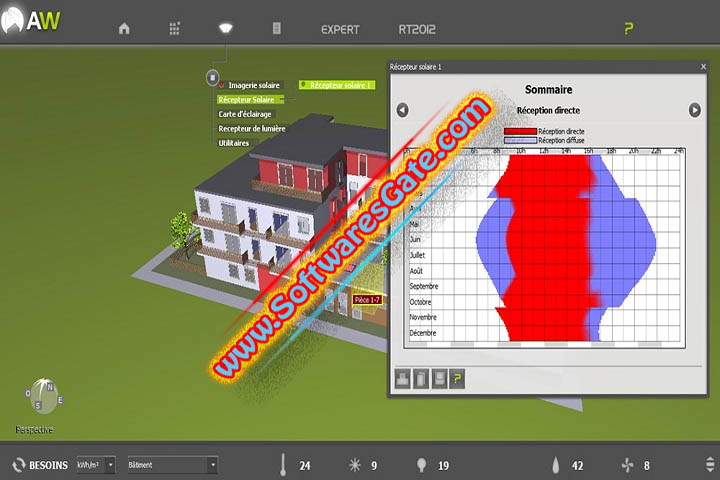720x480 pixels.
Task: Open help question mark in top bar
Action: click(x=629, y=29)
